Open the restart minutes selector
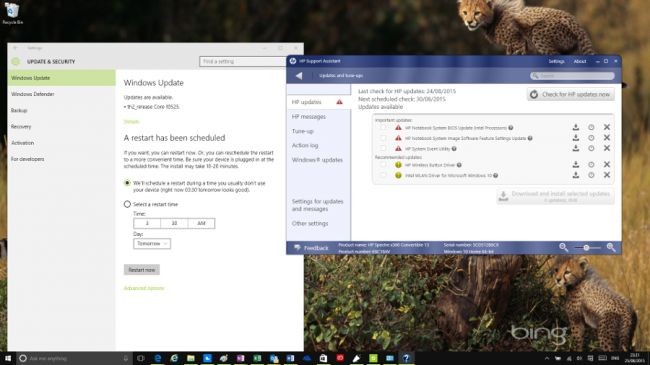 pyautogui.click(x=174, y=223)
